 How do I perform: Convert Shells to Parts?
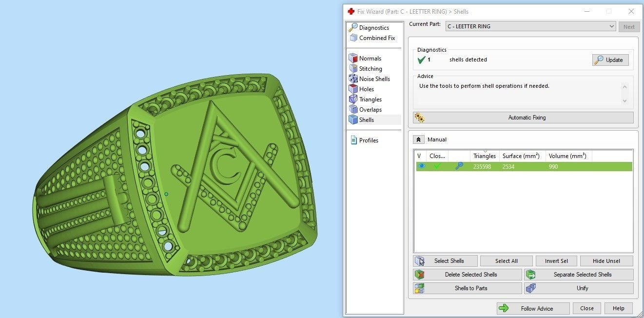pyautogui.click(x=467, y=288)
